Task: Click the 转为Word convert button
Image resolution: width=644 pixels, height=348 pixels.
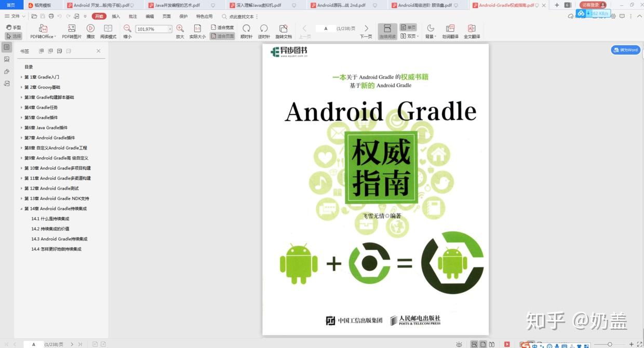Action: pyautogui.click(x=625, y=50)
